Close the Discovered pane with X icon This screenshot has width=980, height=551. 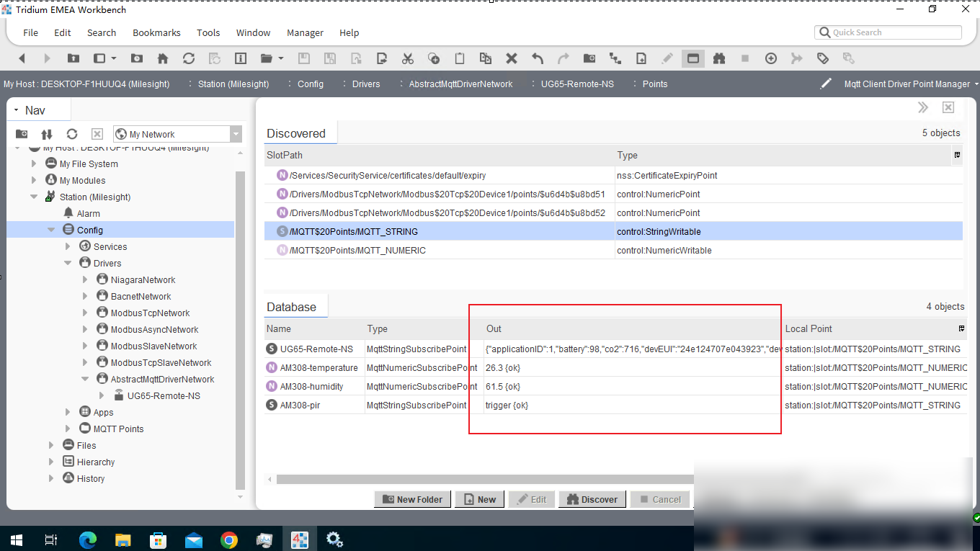pyautogui.click(x=948, y=107)
